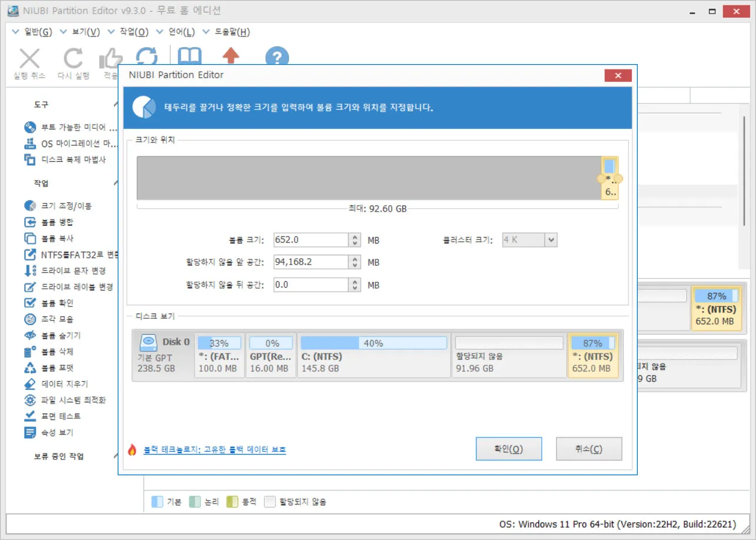Click the OS Windows 11 Pro status text

coord(618,524)
